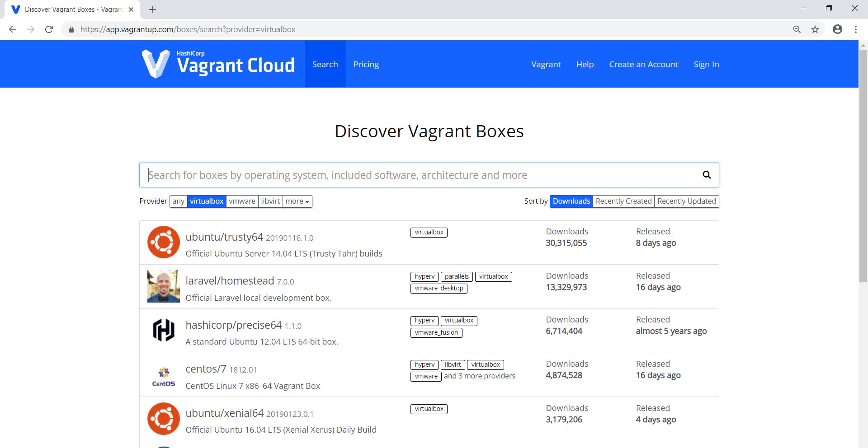Click the page vertical scrollbar thumb

click(x=863, y=166)
